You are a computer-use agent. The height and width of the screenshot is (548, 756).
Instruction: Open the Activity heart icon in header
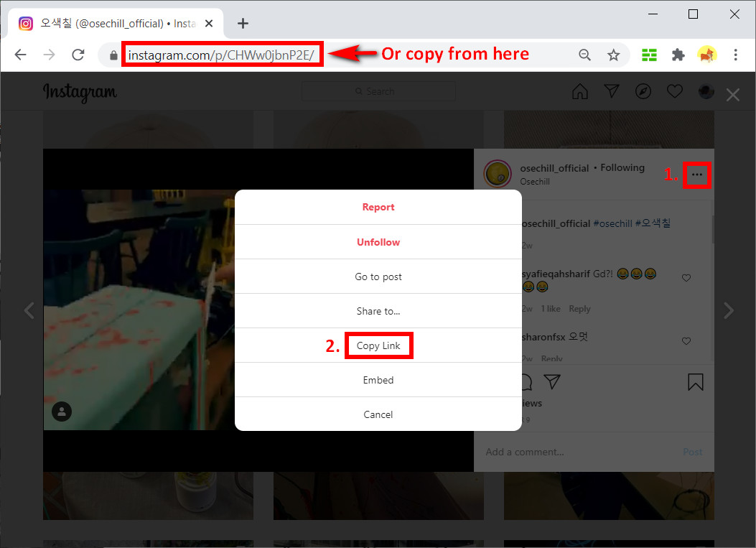(675, 91)
